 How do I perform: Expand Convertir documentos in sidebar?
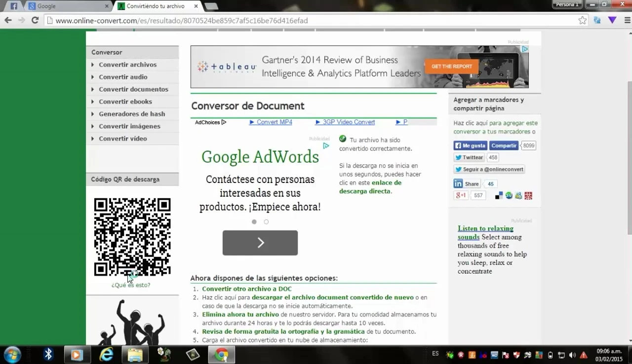133,89
